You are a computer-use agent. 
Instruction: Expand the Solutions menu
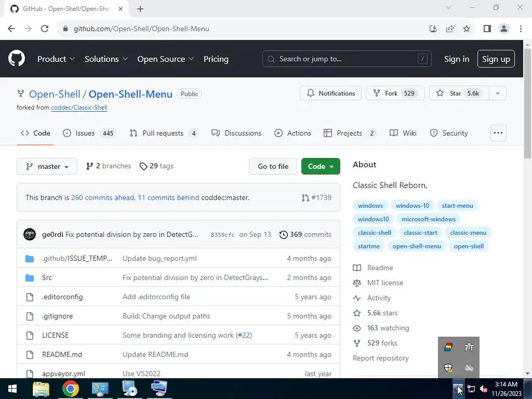(x=106, y=59)
